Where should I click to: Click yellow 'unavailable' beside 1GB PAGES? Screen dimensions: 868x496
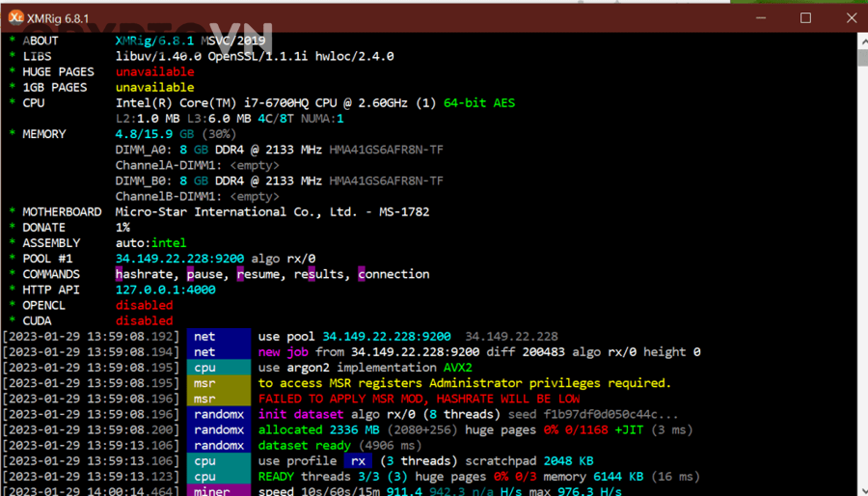pos(154,87)
